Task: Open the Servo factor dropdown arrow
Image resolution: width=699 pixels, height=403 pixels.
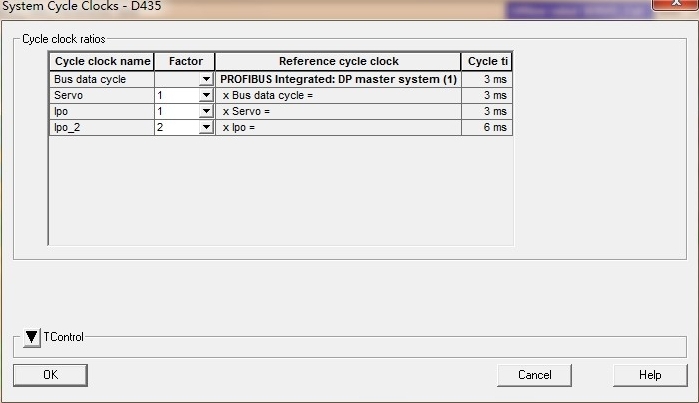Action: click(206, 95)
